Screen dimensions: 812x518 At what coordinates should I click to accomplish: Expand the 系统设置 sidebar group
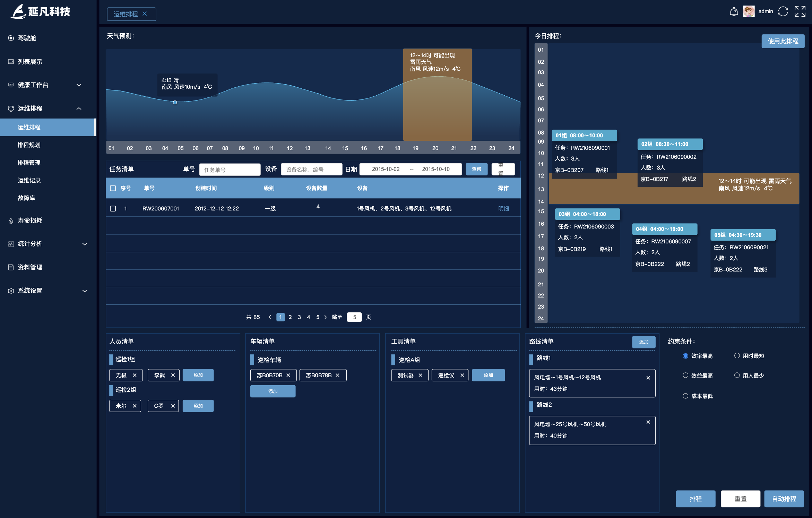[85, 291]
